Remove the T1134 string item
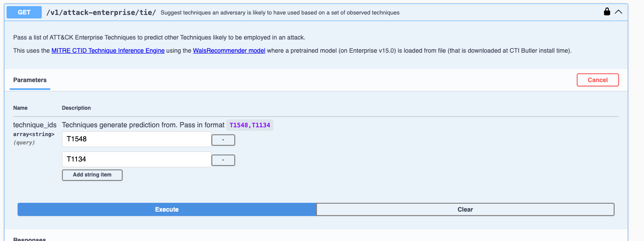The width and height of the screenshot is (644, 241). pyautogui.click(x=223, y=160)
